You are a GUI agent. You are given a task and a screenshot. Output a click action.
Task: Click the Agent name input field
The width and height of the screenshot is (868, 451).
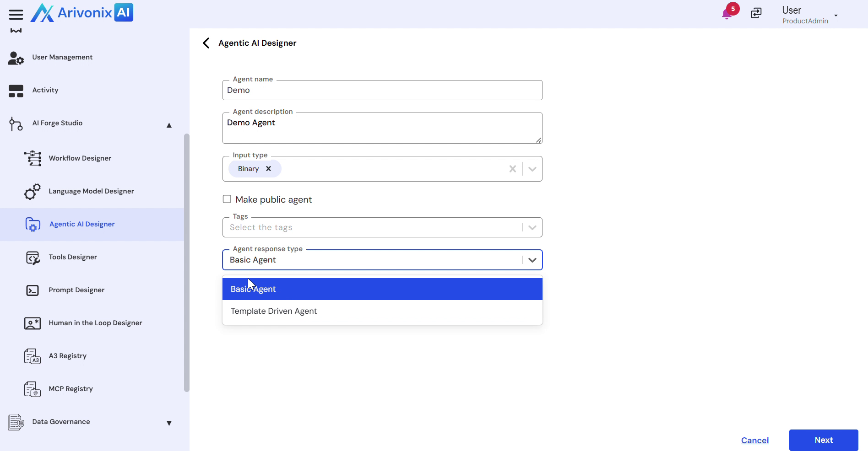382,91
